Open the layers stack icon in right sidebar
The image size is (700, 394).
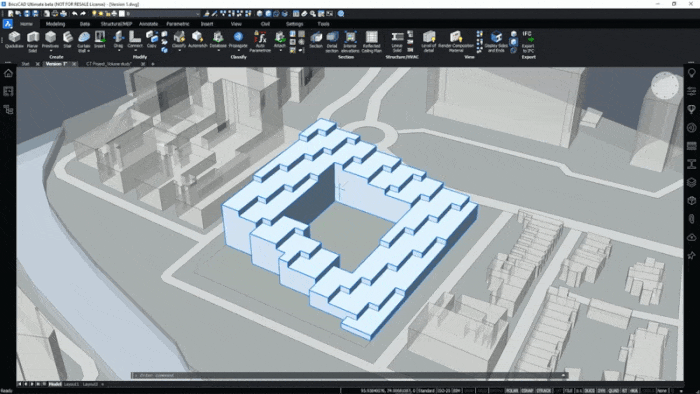(692, 182)
